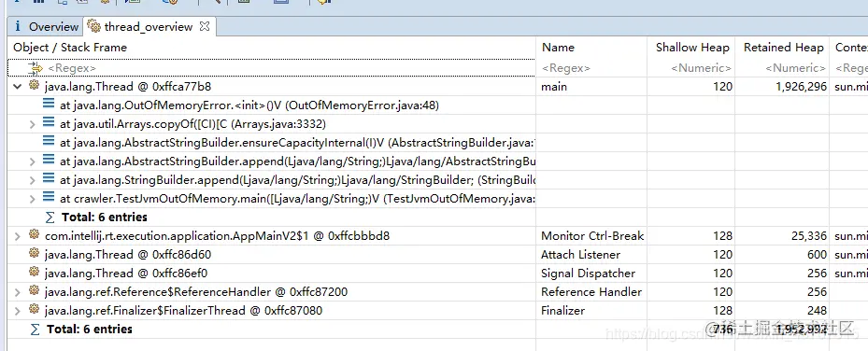This screenshot has width=868, height=351.
Task: Select the 'at crawler.TestJvmOutOfMemory.main' frame text
Action: (x=297, y=199)
